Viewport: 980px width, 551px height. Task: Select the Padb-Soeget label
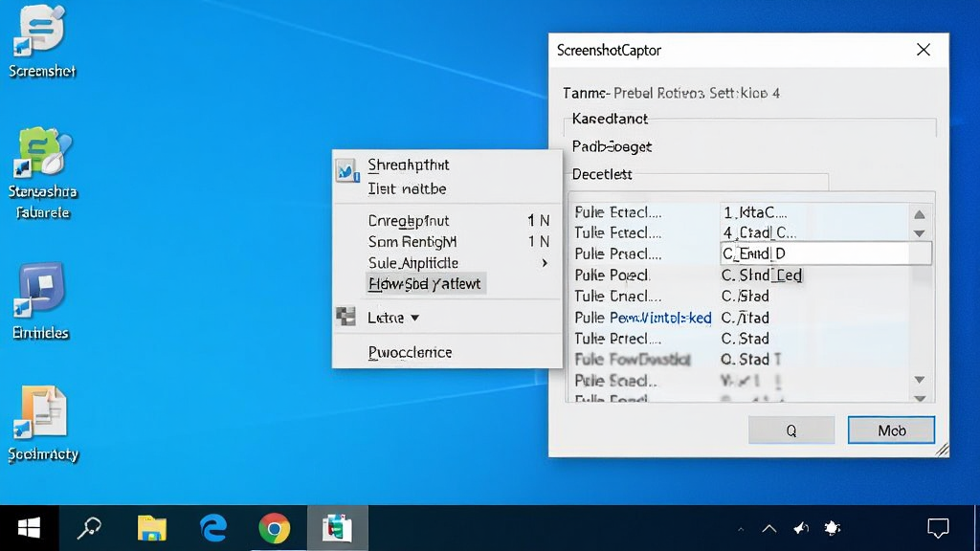tap(612, 146)
